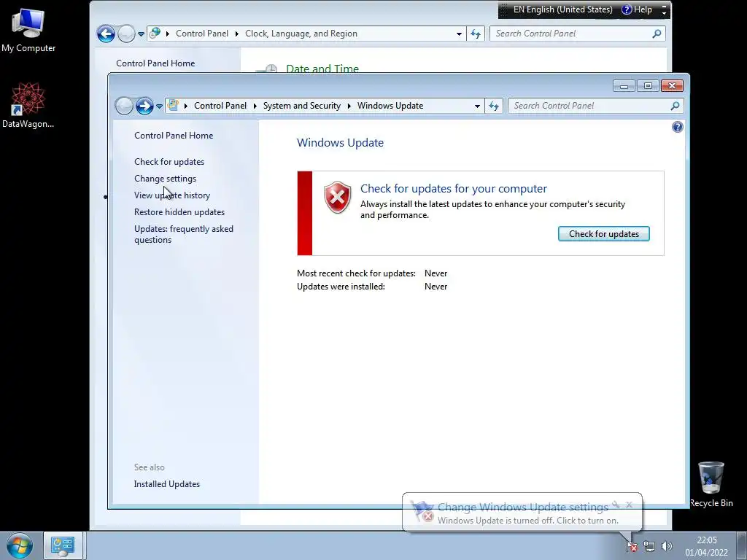Refresh the Clock, Language, and Region window
This screenshot has height=560, width=747.
point(476,34)
